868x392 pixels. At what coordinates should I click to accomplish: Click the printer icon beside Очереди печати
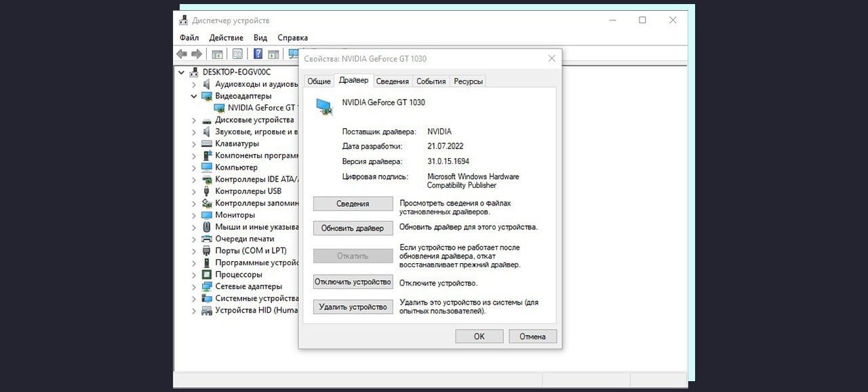click(x=208, y=239)
